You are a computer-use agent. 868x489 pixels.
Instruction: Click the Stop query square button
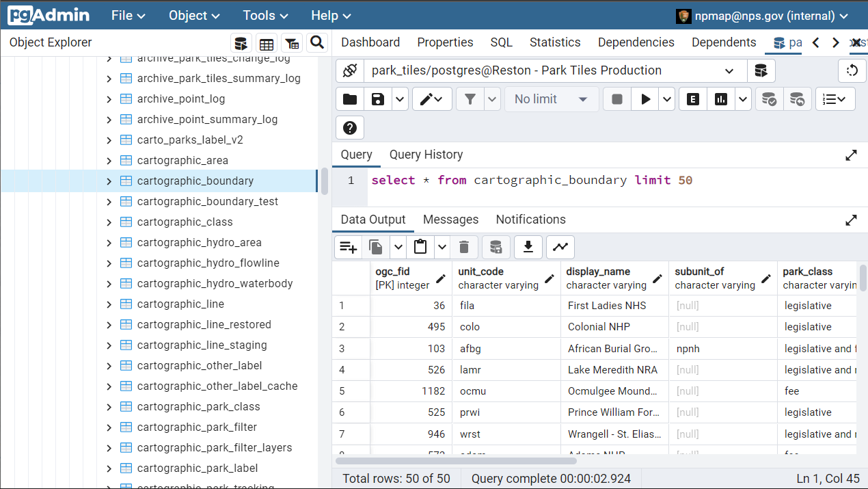[x=617, y=99]
